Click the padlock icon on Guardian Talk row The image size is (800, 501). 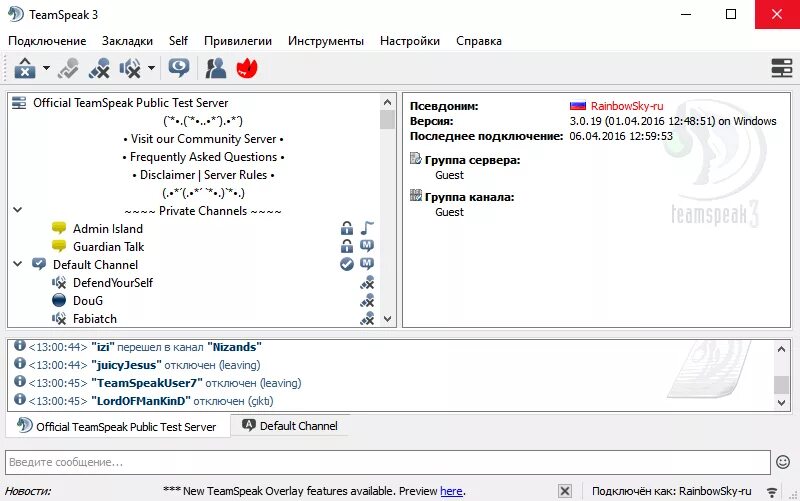click(347, 246)
